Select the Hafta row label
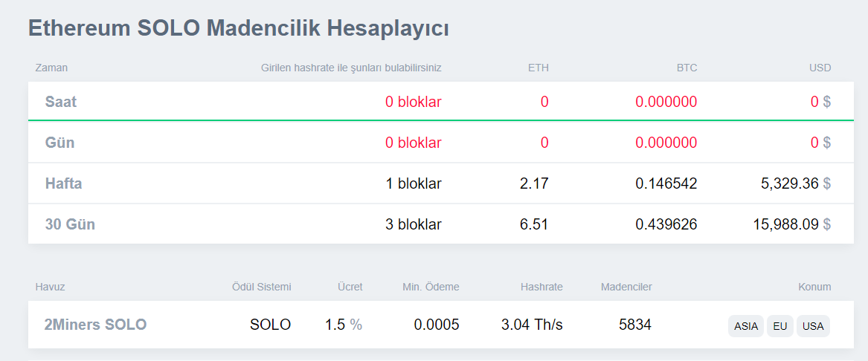The image size is (868, 361). coord(63,183)
